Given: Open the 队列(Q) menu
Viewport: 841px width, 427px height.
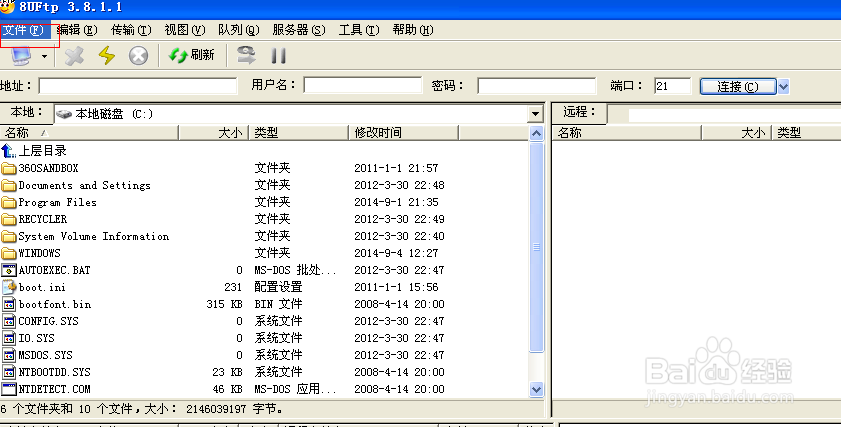Looking at the screenshot, I should (238, 30).
